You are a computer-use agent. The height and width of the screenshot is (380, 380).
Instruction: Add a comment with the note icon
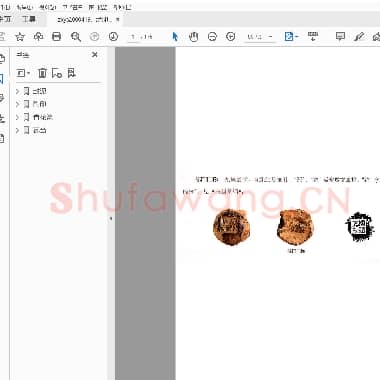pos(340,37)
